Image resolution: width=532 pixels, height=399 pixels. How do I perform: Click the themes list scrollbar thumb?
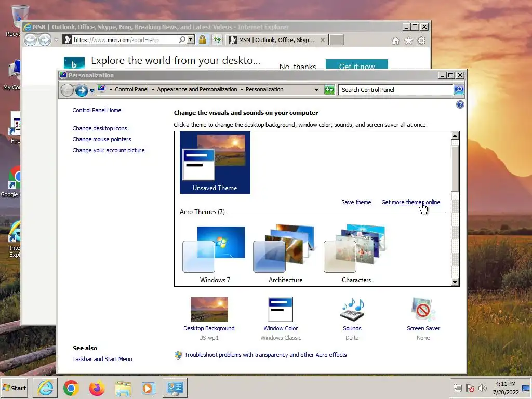click(455, 169)
